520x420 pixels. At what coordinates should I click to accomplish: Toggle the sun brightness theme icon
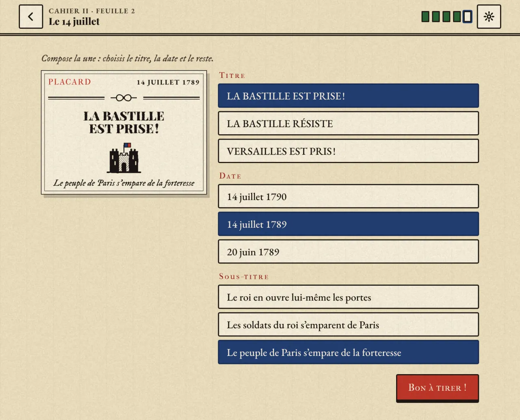click(x=489, y=17)
